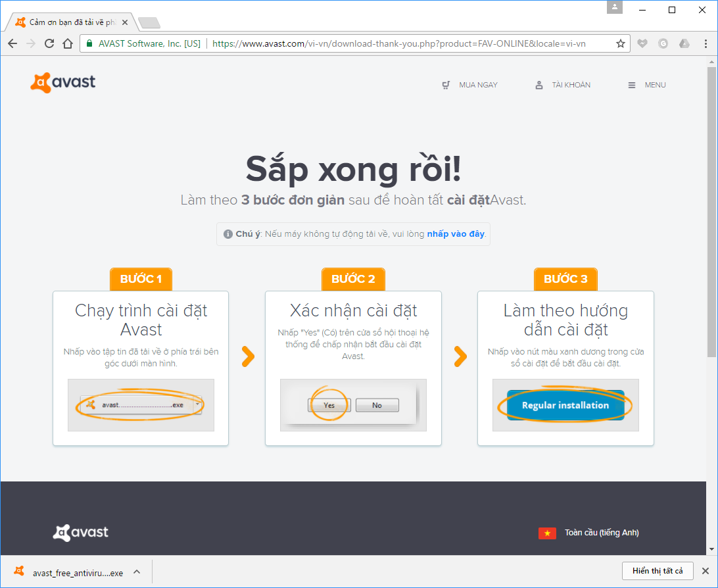Click the 'Chạy trình cài đặt Avast' heading
The height and width of the screenshot is (588, 718).
click(141, 320)
